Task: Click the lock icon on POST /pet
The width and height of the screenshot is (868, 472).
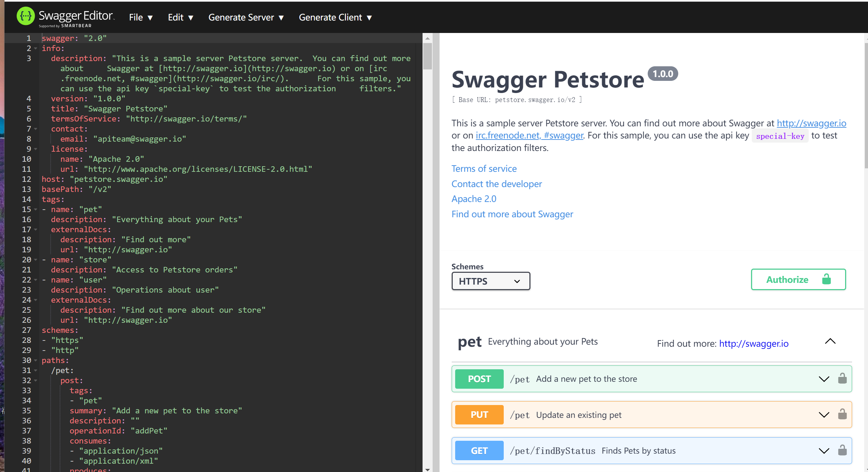Action: click(x=842, y=379)
